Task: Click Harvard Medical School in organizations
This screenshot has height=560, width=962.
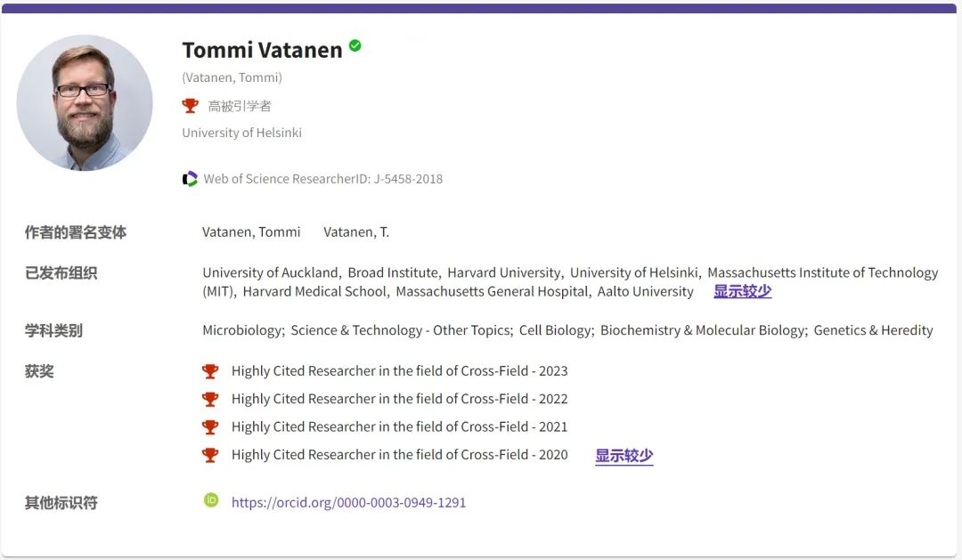Action: click(314, 291)
